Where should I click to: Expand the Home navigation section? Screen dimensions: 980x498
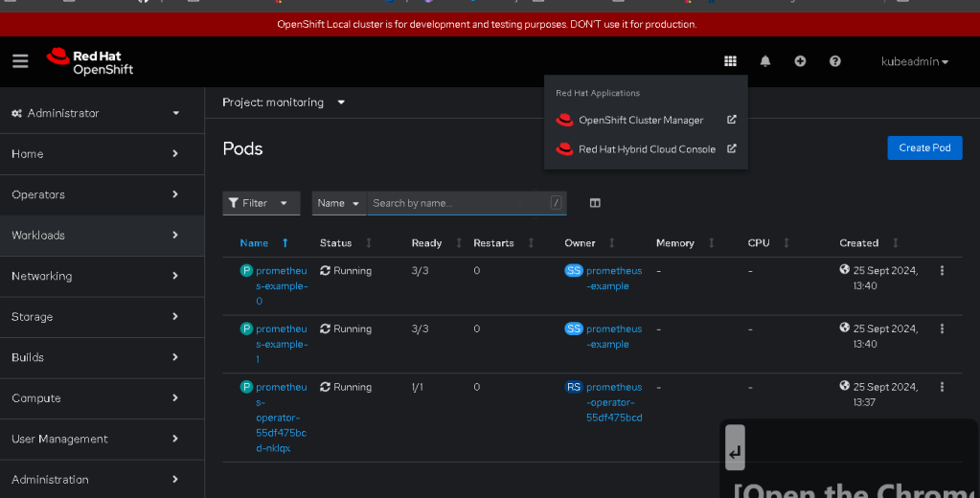pyautogui.click(x=102, y=154)
